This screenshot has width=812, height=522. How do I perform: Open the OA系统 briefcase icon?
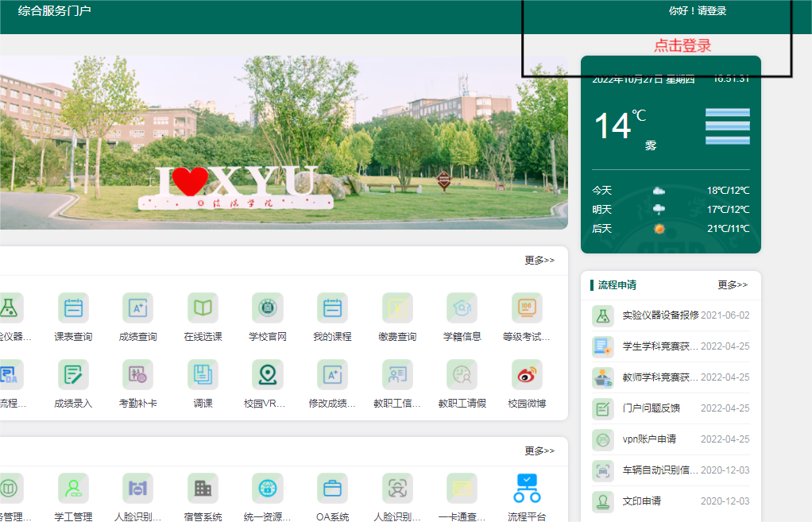332,489
